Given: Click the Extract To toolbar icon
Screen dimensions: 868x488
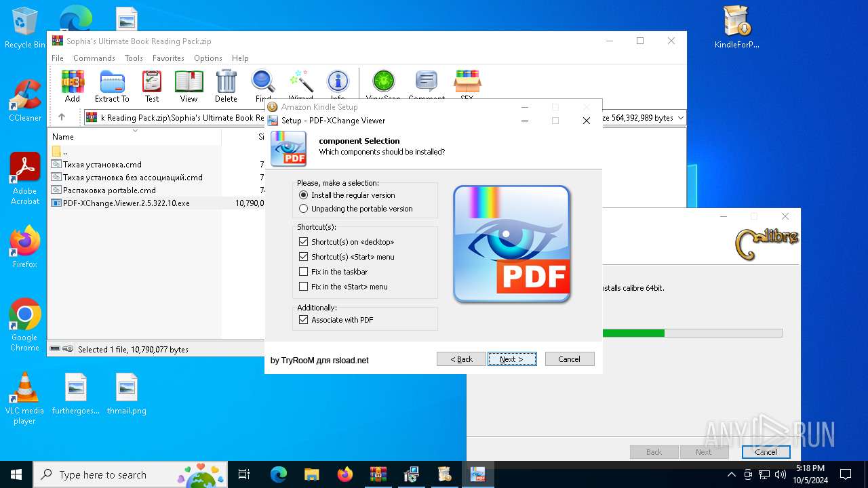Looking at the screenshot, I should [112, 86].
